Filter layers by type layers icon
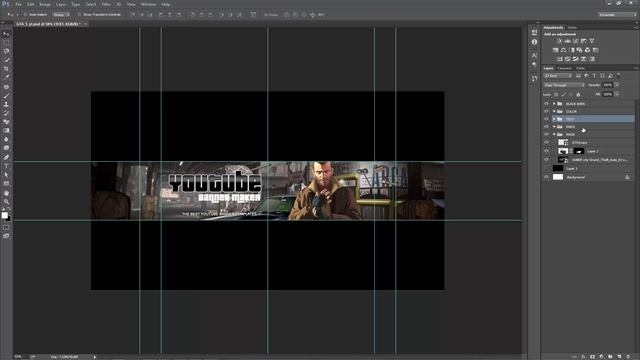This screenshot has height=360, width=640. (594, 76)
